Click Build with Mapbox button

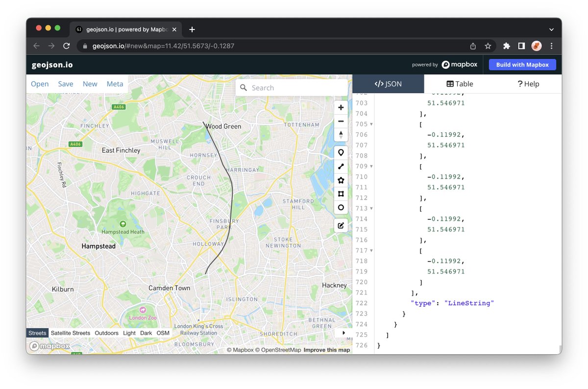pyautogui.click(x=522, y=65)
